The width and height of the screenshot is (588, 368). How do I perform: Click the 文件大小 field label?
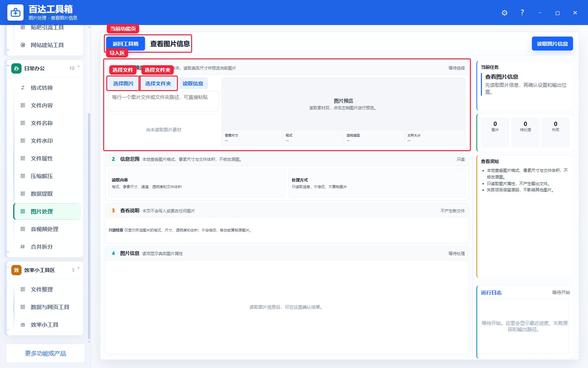[414, 135]
